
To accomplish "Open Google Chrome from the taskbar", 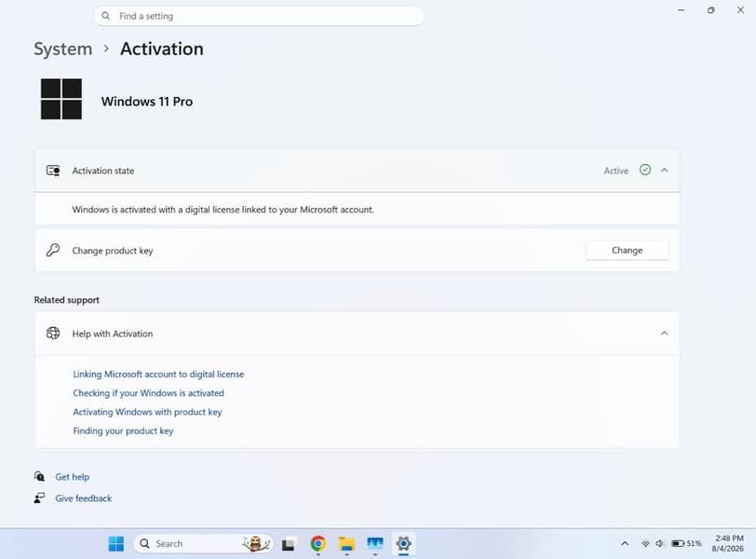I will click(317, 543).
